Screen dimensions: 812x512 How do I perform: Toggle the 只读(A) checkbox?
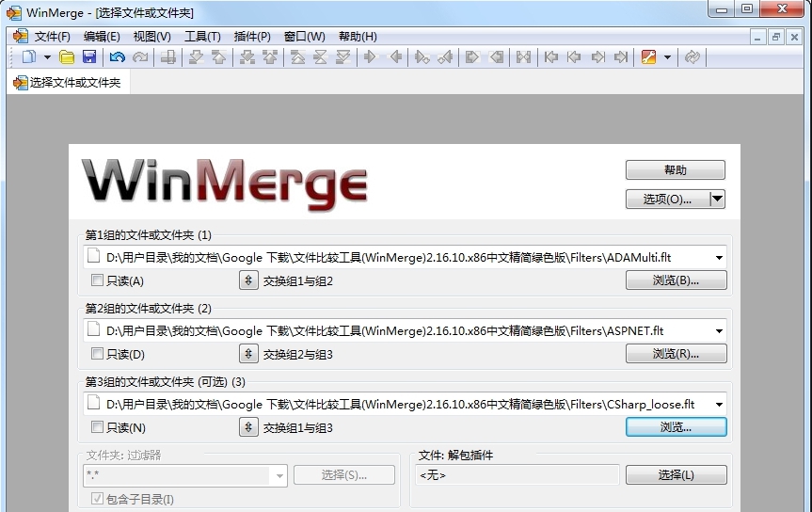coord(97,280)
